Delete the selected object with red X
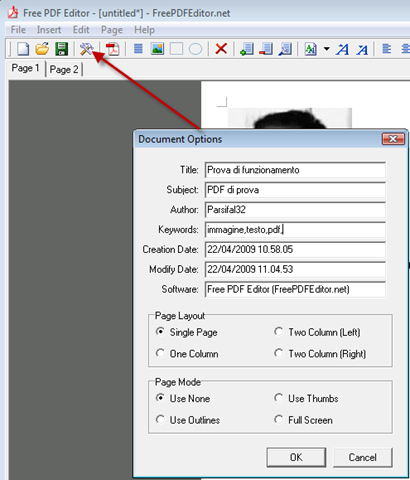This screenshot has height=480, width=410. point(221,49)
